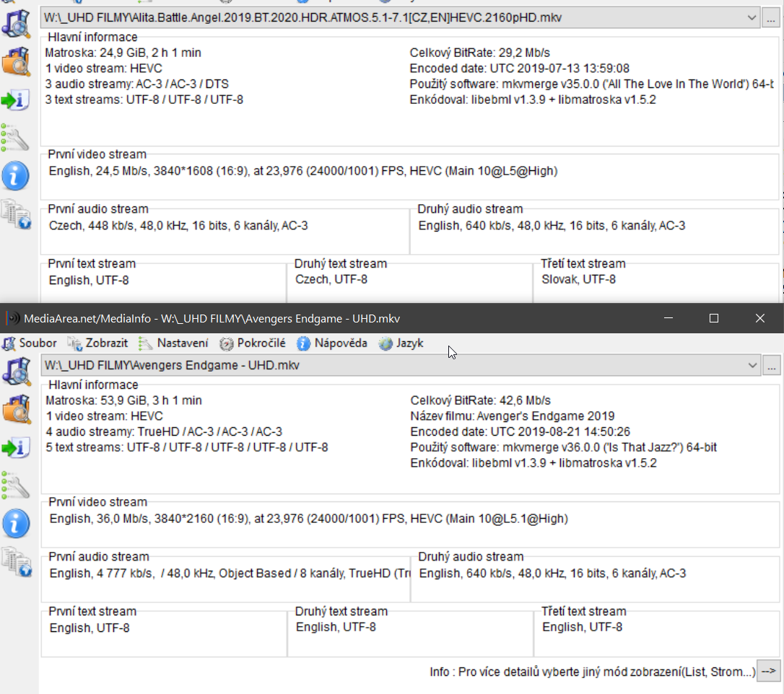Click Avengers window title bar text

[x=212, y=318]
